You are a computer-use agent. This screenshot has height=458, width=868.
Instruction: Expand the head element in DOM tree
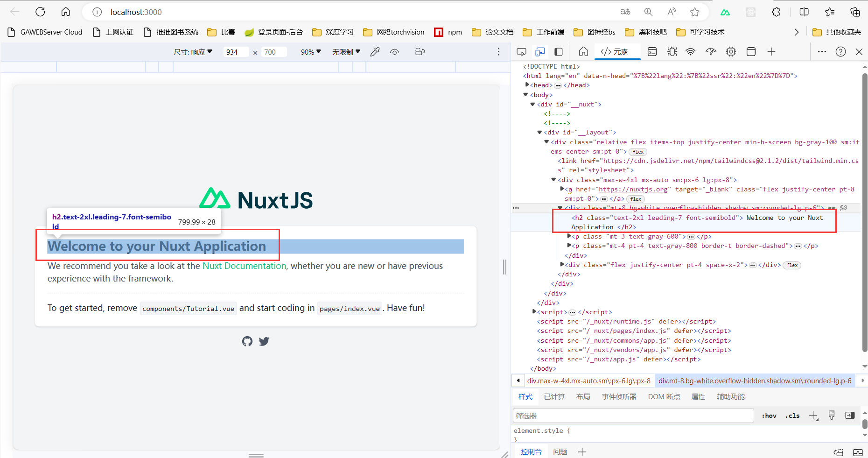point(527,85)
